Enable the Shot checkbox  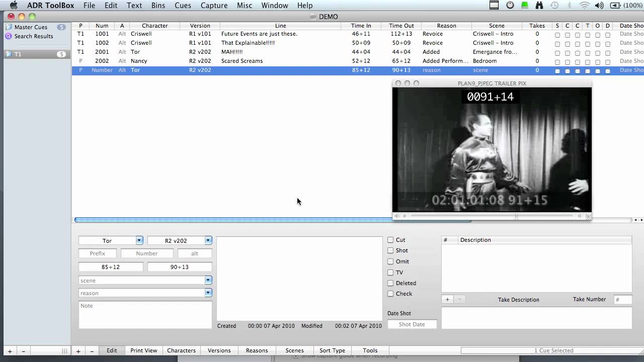point(390,250)
